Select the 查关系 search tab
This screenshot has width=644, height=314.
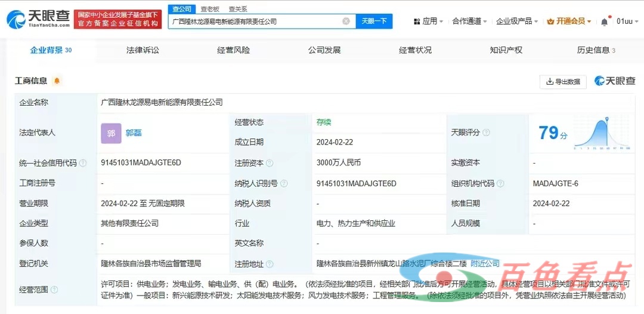click(238, 9)
